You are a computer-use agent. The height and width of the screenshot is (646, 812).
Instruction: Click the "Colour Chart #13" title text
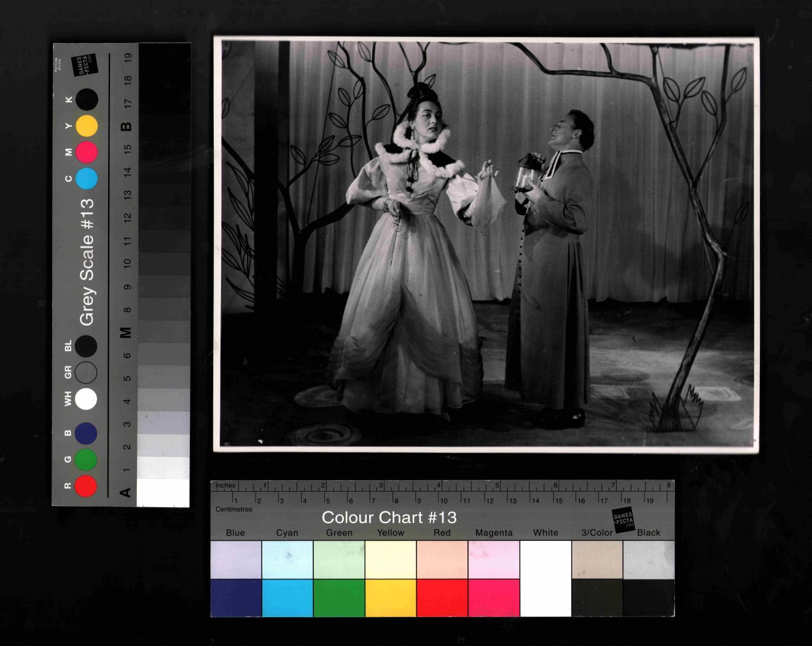pos(389,518)
